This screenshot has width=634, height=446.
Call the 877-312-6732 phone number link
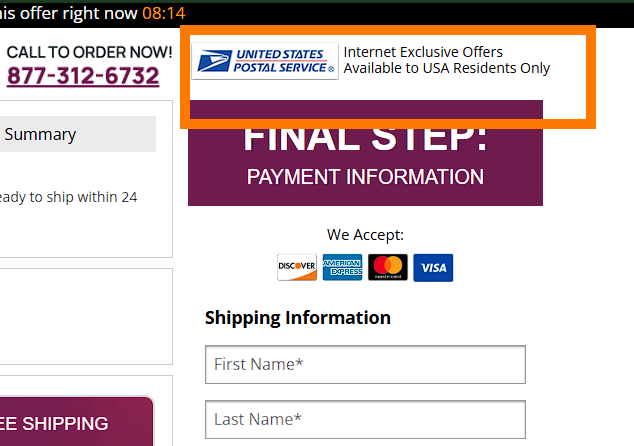click(x=83, y=76)
